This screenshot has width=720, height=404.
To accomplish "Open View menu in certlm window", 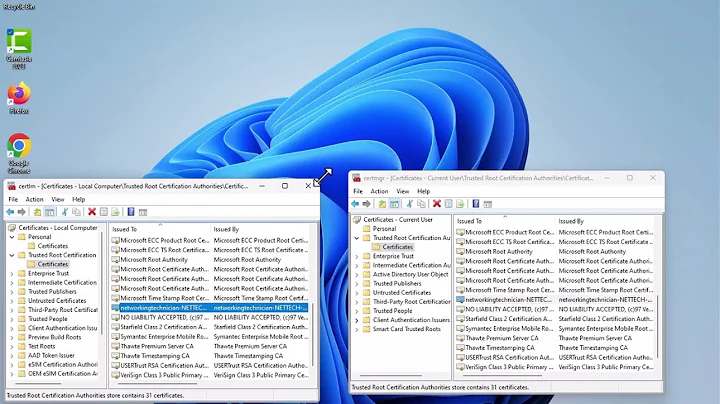I will pyautogui.click(x=58, y=199).
